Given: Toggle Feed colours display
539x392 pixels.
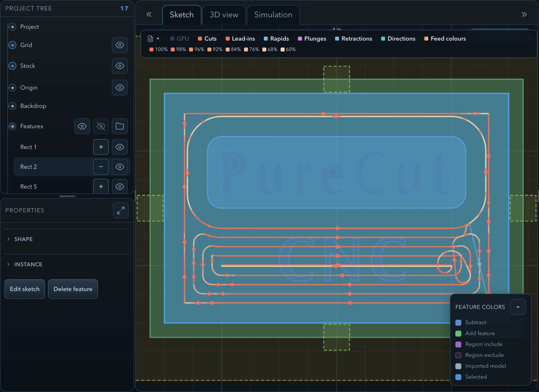Looking at the screenshot, I should tap(445, 39).
